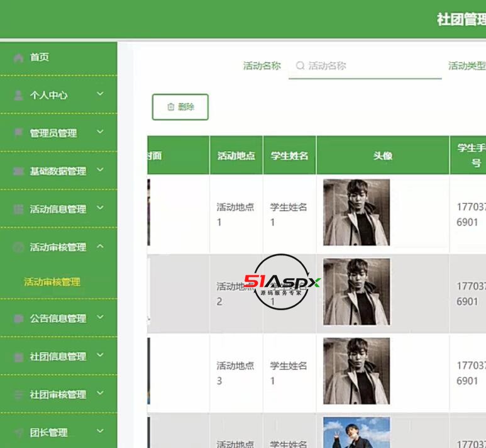Open avatar photo in 活动地点 2 row
This screenshot has height=448, width=486.
pos(356,291)
